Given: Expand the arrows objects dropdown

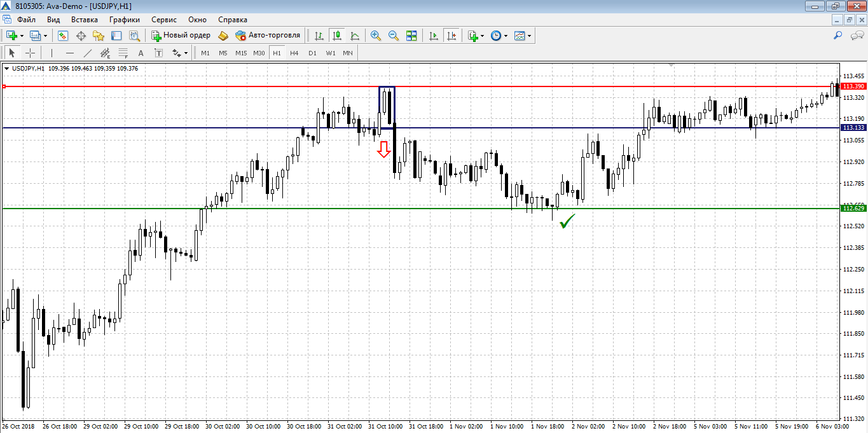Looking at the screenshot, I should tap(186, 53).
